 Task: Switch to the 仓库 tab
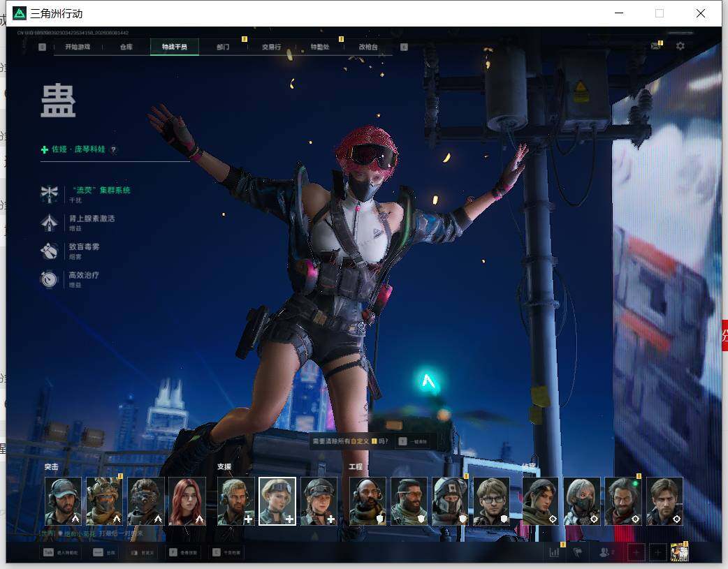pyautogui.click(x=126, y=47)
